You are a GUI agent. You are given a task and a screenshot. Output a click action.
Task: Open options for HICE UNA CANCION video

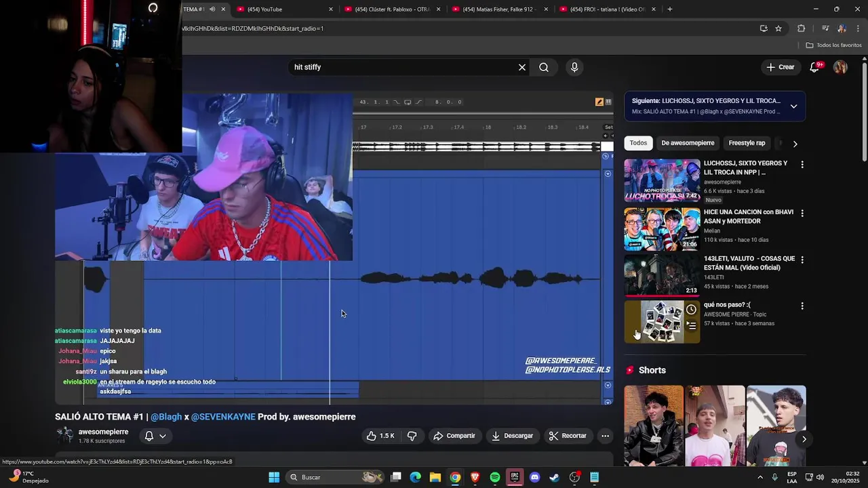pos(802,213)
